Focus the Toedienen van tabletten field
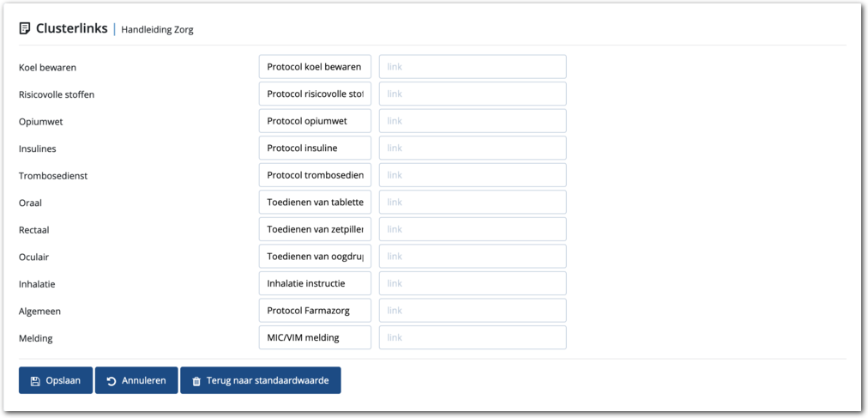 point(315,203)
